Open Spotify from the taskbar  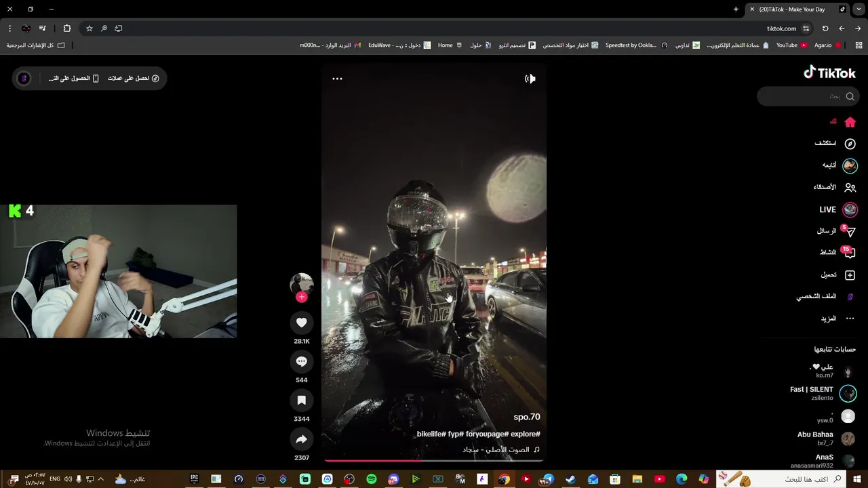(x=372, y=479)
